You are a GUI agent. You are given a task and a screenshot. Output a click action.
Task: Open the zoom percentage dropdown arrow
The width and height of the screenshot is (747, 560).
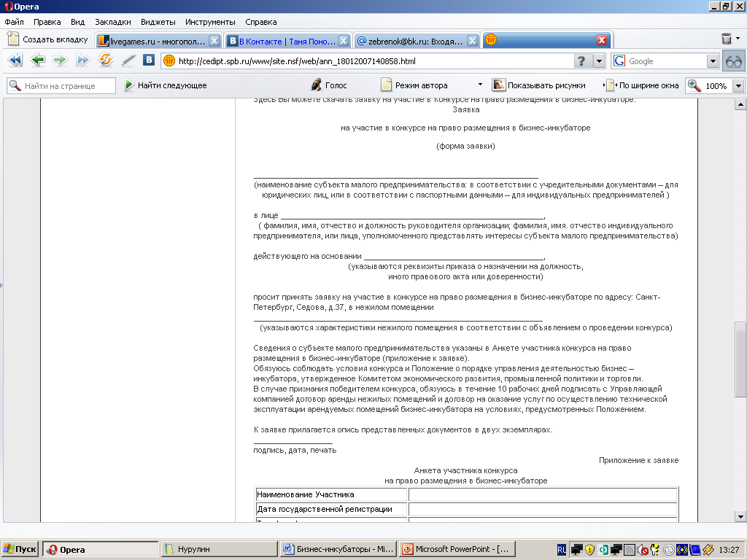coord(738,86)
